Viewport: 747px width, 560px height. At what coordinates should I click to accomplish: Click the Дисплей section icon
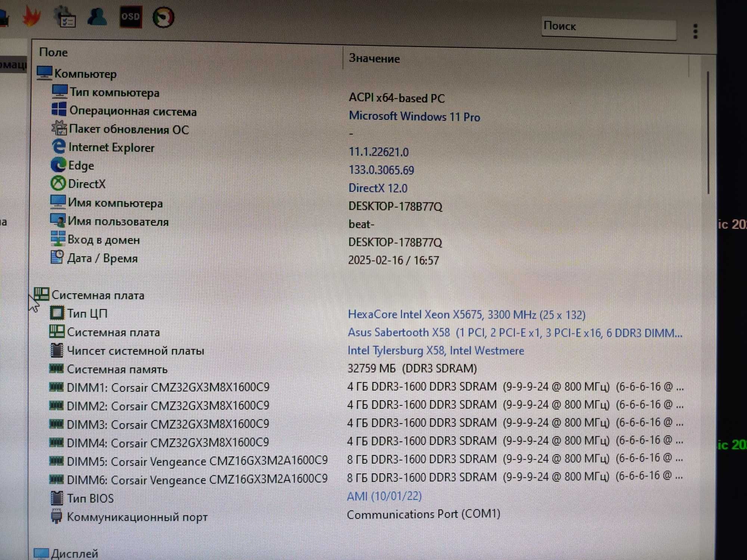(x=41, y=553)
